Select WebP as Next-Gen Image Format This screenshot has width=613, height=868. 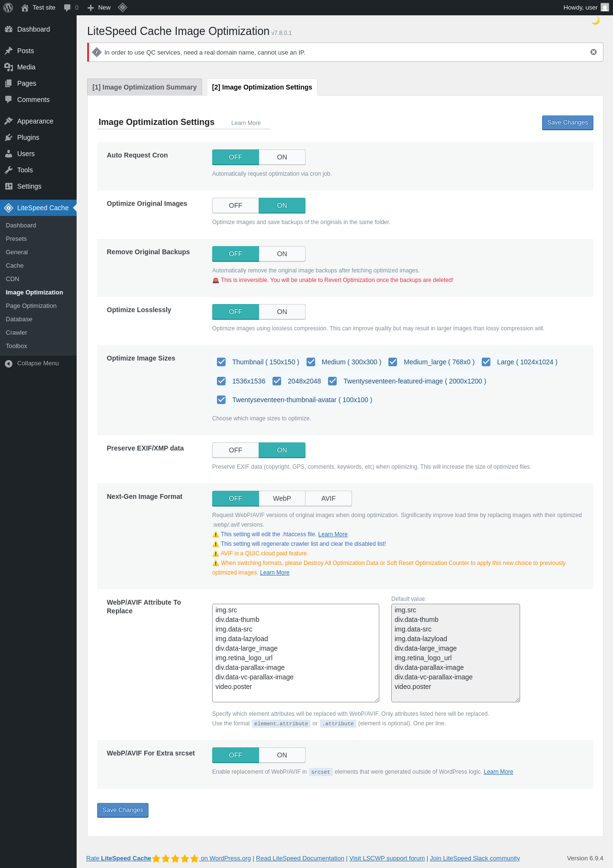point(282,498)
